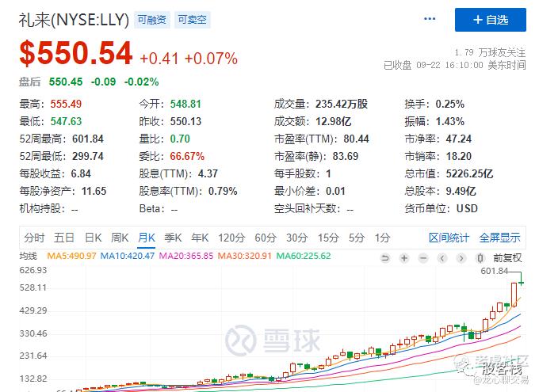The width and height of the screenshot is (539, 392).
Task: Click the price $550.54
Action: [x=76, y=53]
